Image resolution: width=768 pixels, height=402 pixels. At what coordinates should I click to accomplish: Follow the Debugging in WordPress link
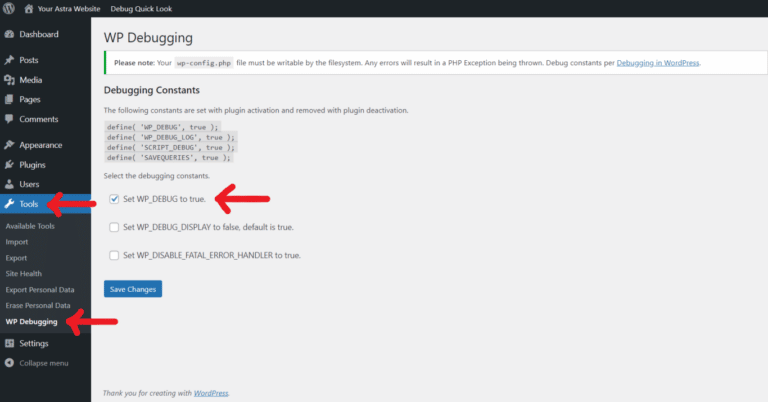[658, 63]
